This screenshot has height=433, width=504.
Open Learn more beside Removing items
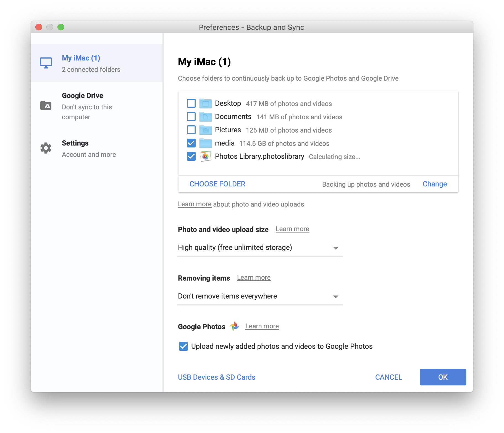pyautogui.click(x=254, y=278)
